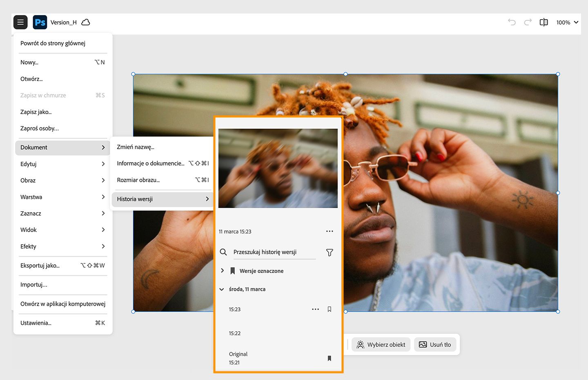
Task: Click the top-center image transform handle
Action: 345,74
